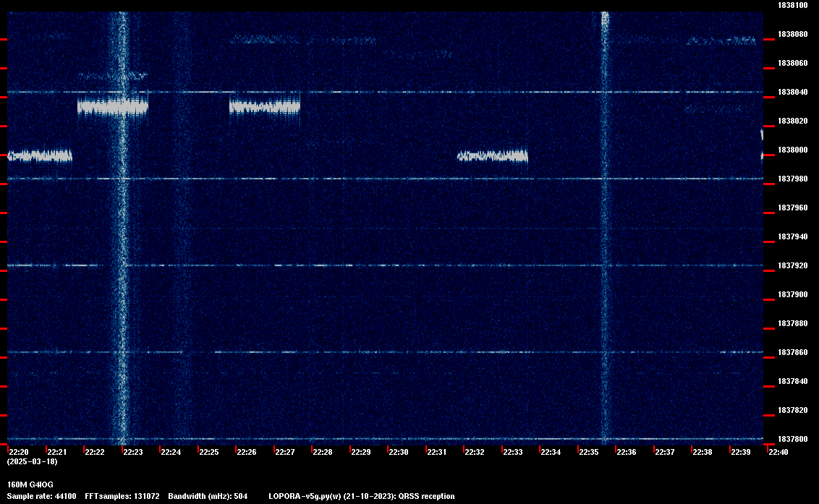Click the 22:20 time label
819x504 pixels.
tap(18, 452)
